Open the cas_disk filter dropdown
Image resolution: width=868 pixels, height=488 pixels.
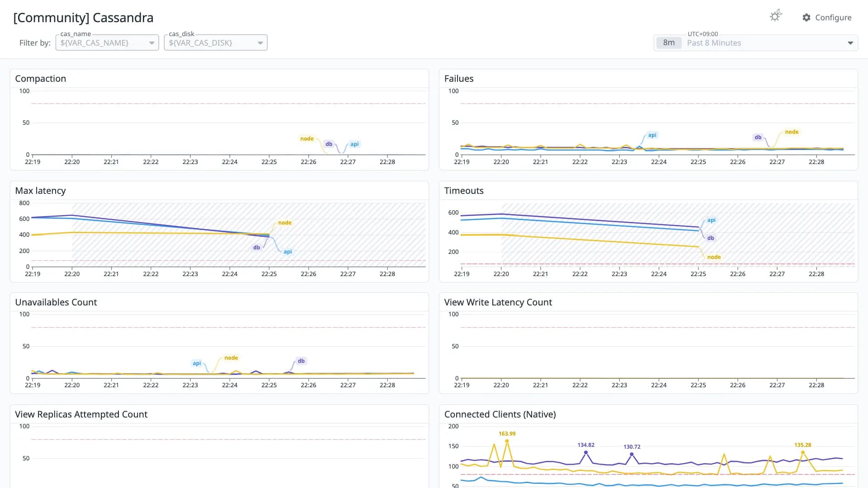[x=216, y=42]
